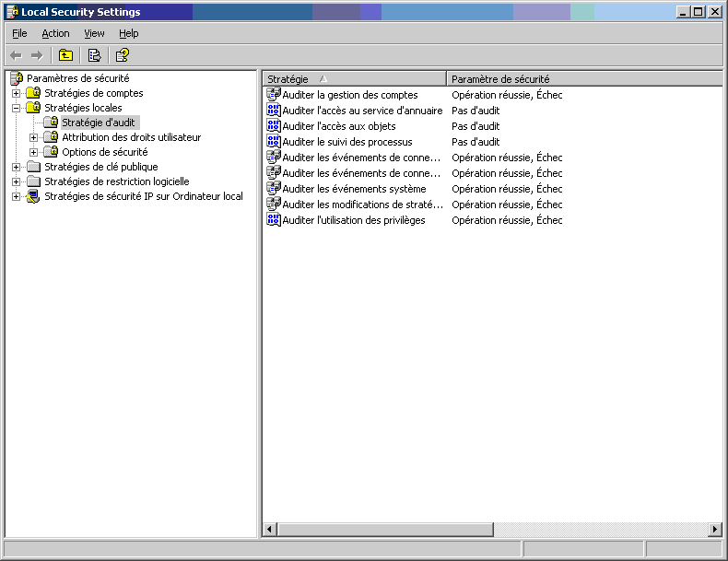This screenshot has height=561, width=728.
Task: Expand the Attribution des droits utilisateur node
Action: [x=33, y=137]
